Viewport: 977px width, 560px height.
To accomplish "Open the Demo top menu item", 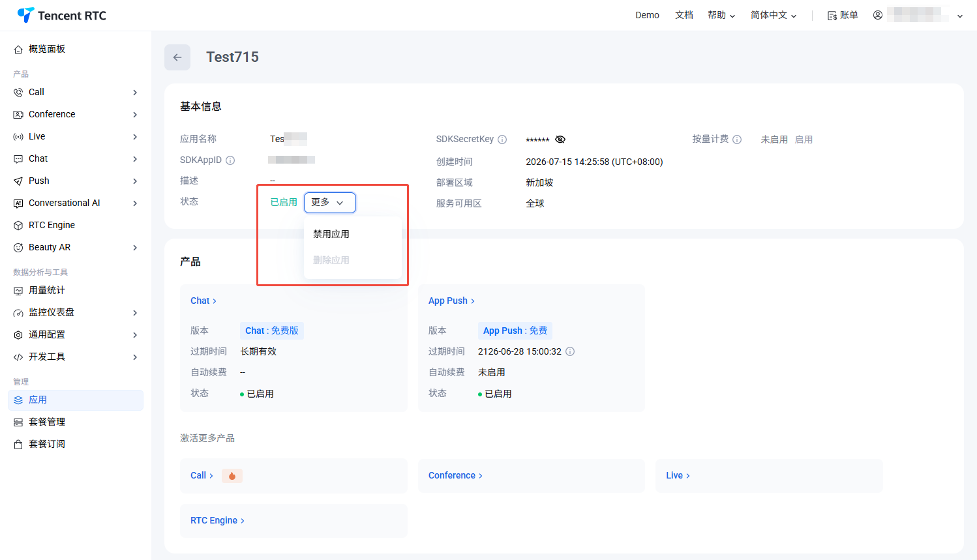I will (x=648, y=15).
